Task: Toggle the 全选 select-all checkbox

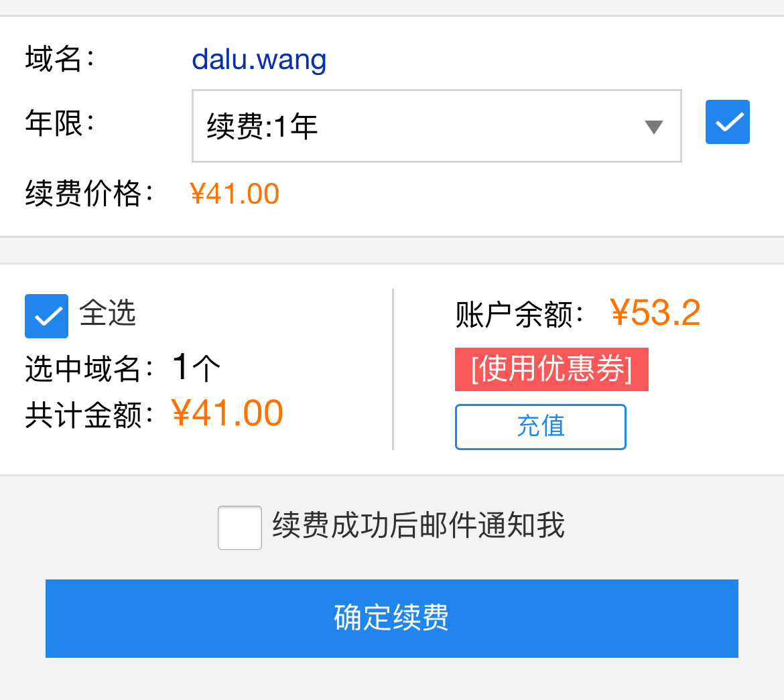Action: coord(46,316)
